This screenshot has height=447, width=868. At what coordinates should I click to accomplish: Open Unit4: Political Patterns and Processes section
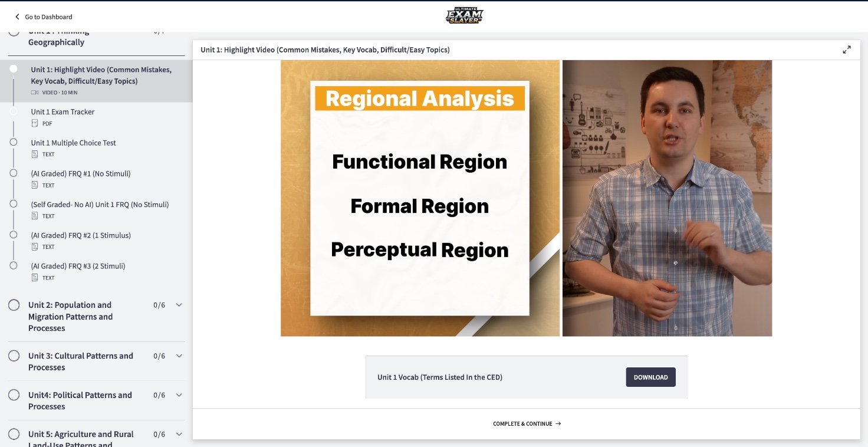(96, 400)
